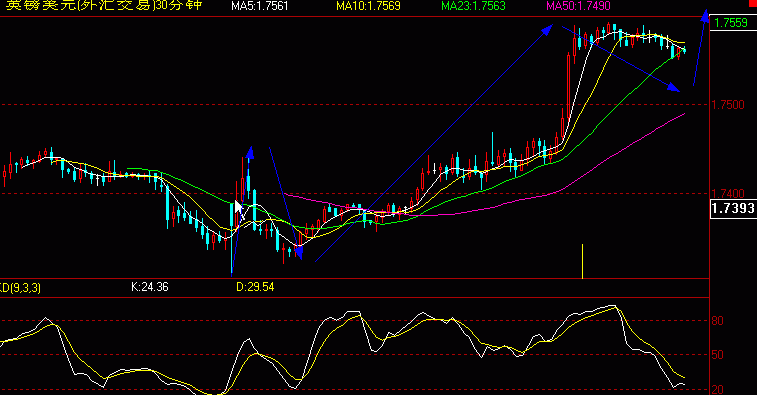Select the MA5:1.7561 indicator label
This screenshot has height=395, width=757.
[260, 6]
